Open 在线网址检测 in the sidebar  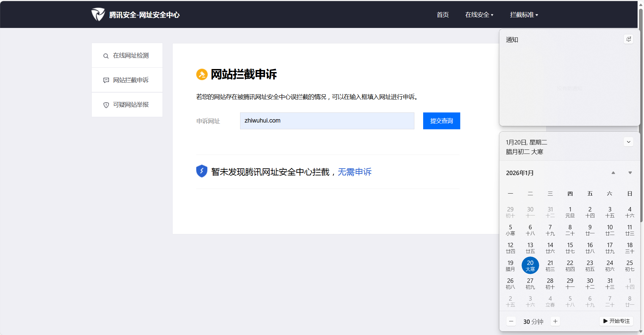pos(127,56)
